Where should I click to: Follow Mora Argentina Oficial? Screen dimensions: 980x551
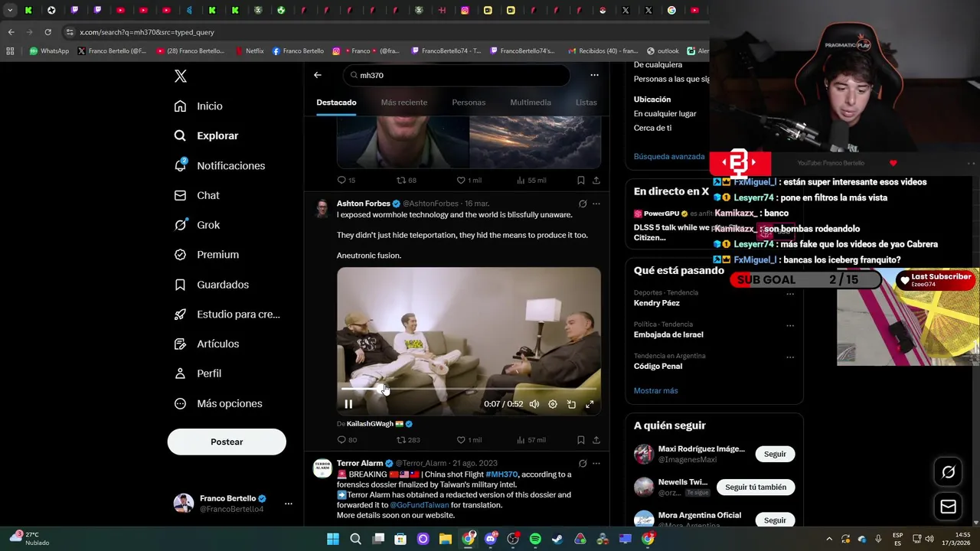[775, 520]
